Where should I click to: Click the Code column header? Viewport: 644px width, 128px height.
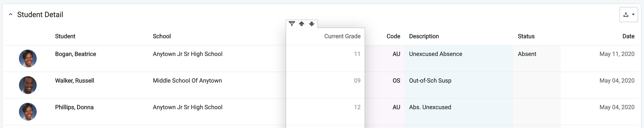coord(393,36)
